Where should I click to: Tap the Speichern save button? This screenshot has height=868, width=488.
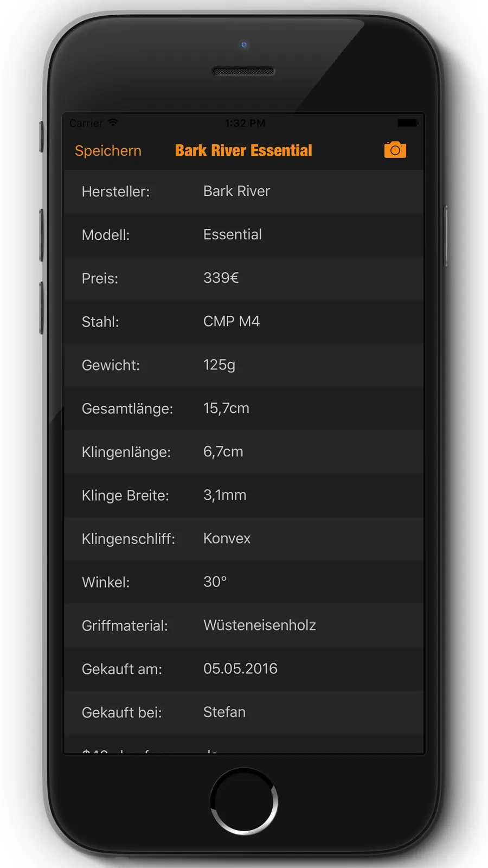pos(108,151)
